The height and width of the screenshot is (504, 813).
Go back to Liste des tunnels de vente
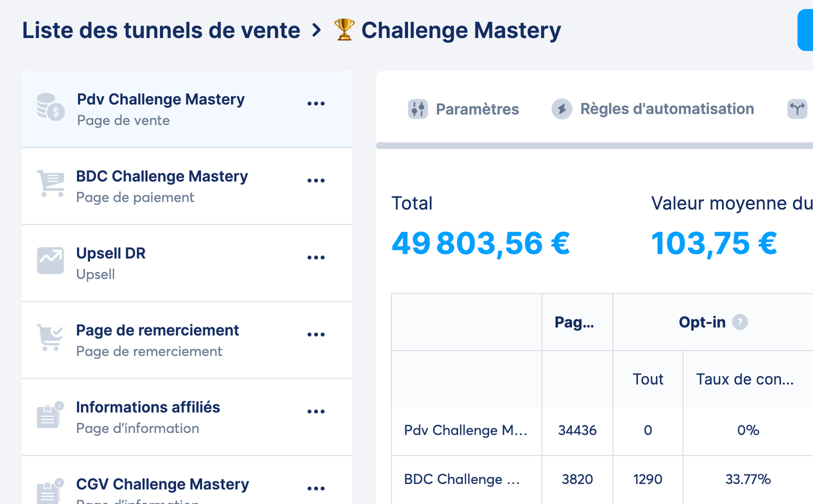click(x=161, y=30)
